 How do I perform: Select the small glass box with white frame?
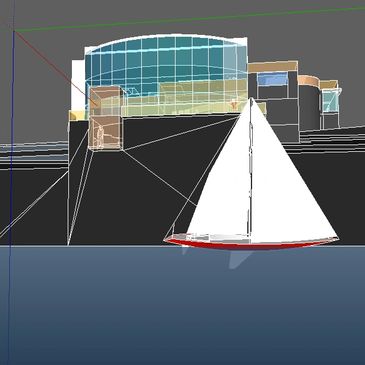331,100
